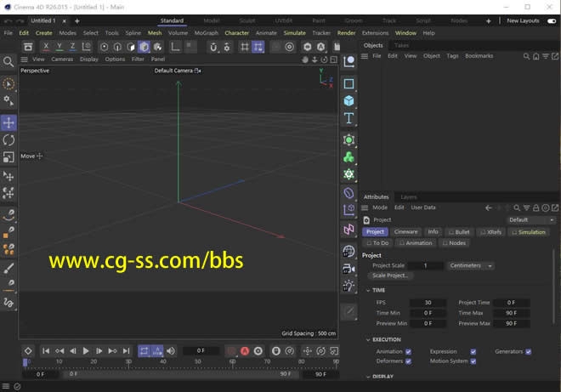Open the Default preset dropdown

[x=530, y=219]
